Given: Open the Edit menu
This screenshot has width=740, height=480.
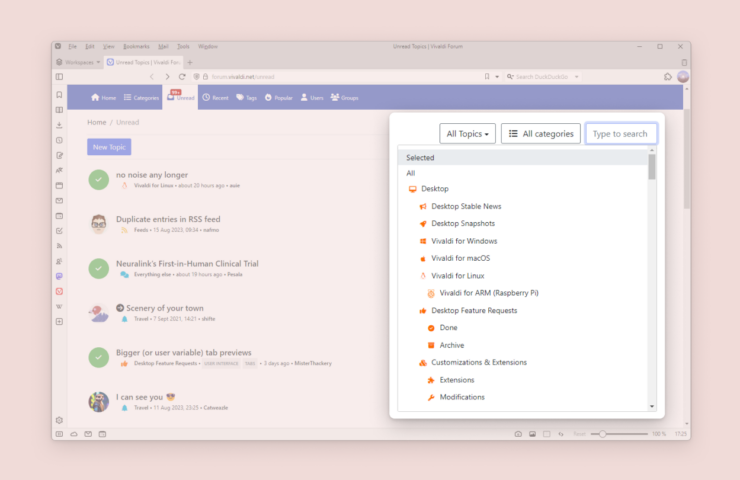Looking at the screenshot, I should pos(90,46).
